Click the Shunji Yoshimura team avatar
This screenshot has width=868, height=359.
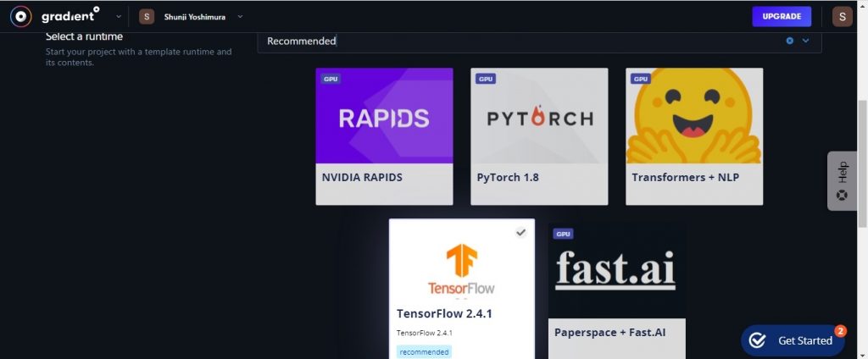coord(146,17)
